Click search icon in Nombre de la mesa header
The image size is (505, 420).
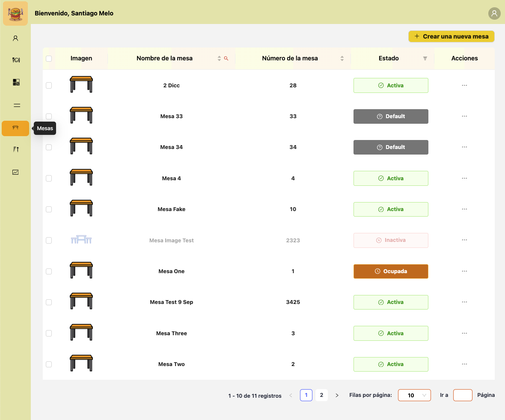point(226,58)
